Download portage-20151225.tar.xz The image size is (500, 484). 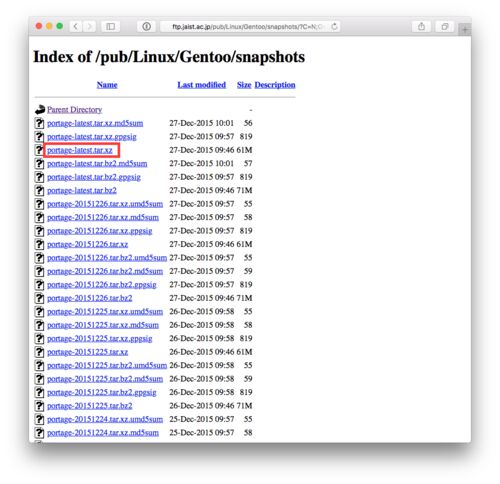coord(87,352)
